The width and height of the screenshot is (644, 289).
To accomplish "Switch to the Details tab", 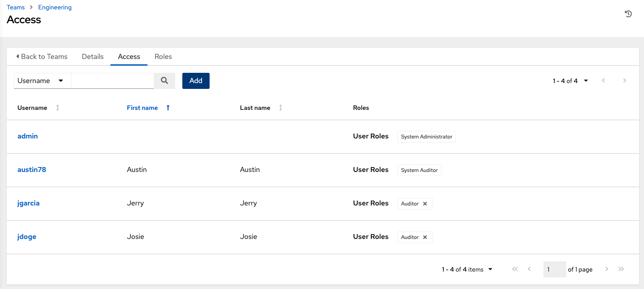I will click(x=93, y=56).
